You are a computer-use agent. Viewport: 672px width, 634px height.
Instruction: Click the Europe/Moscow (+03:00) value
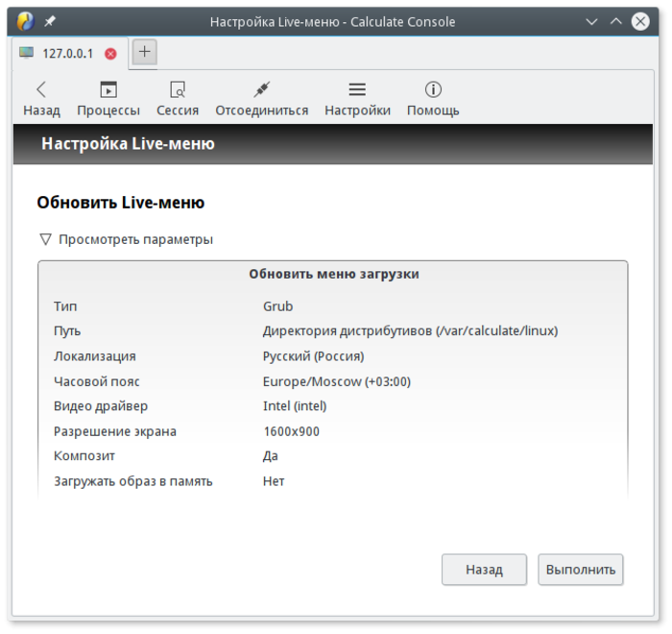336,381
